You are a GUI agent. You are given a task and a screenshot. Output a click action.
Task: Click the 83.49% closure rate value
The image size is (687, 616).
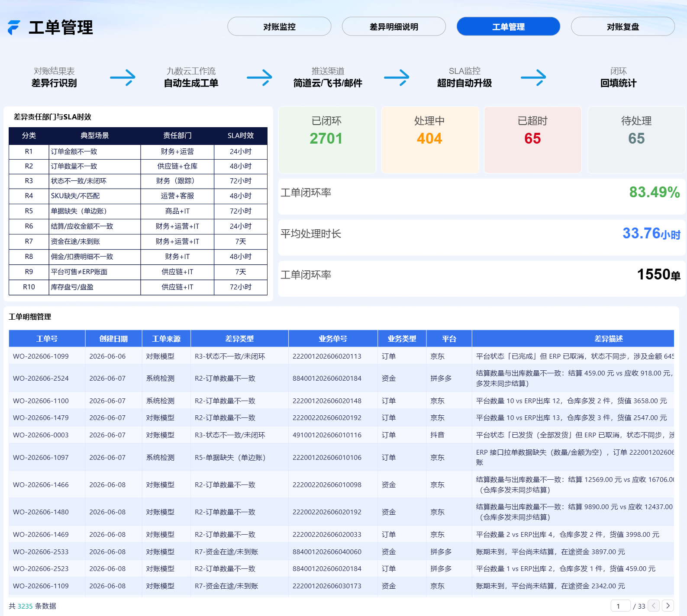(x=655, y=192)
